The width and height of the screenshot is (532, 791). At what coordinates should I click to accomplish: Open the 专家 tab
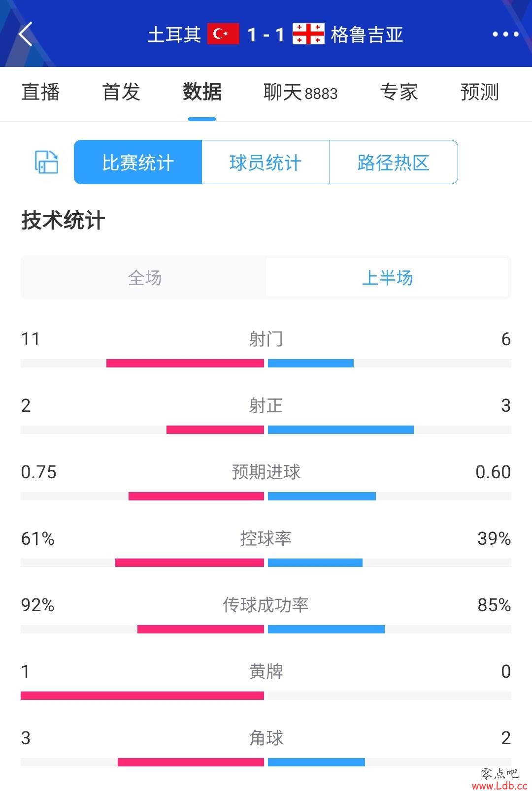coord(399,92)
